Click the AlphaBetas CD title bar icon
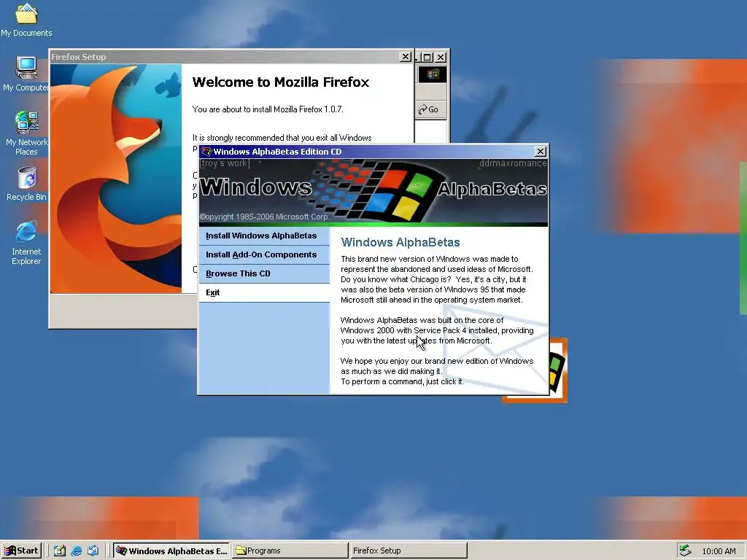747x560 pixels. (x=206, y=152)
